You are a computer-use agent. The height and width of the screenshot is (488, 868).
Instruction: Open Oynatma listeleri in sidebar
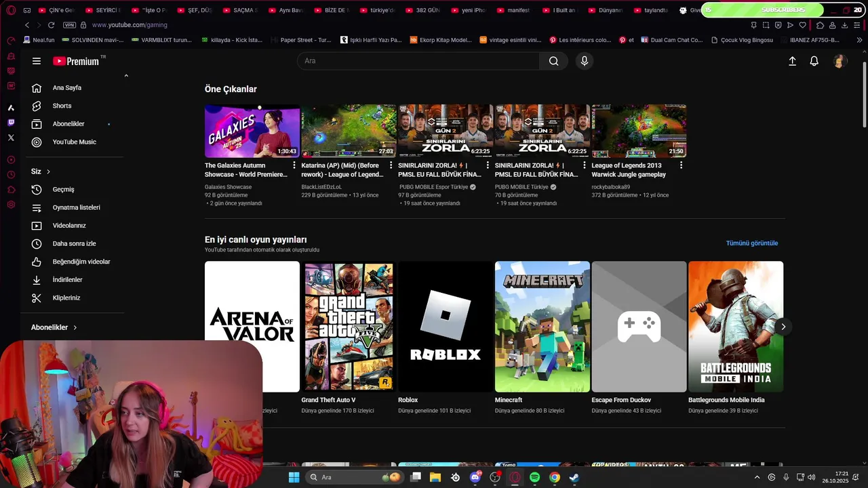click(x=76, y=207)
